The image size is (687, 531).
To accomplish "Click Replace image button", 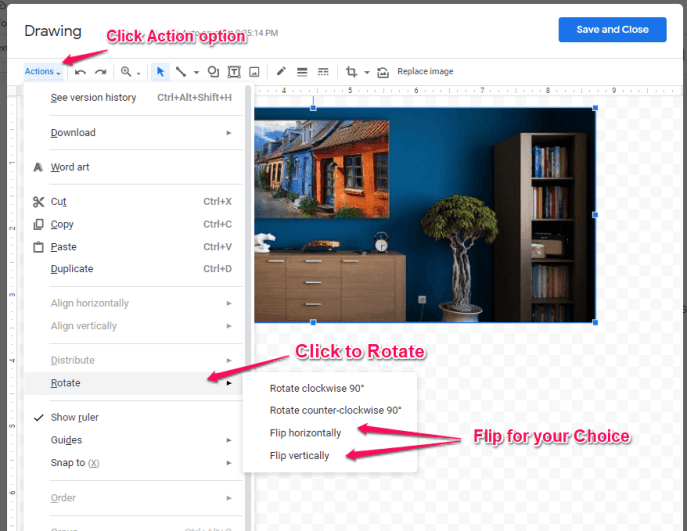I will 425,71.
